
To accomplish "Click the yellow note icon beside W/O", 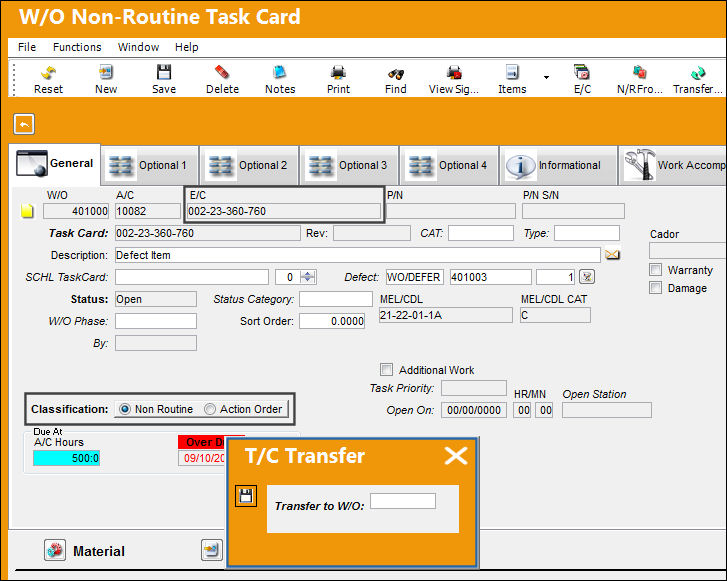I will [27, 211].
